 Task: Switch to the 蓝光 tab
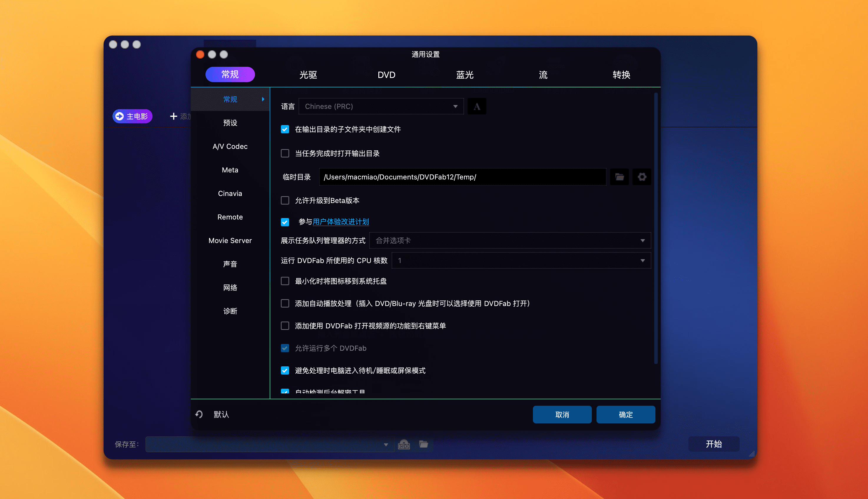[464, 75]
